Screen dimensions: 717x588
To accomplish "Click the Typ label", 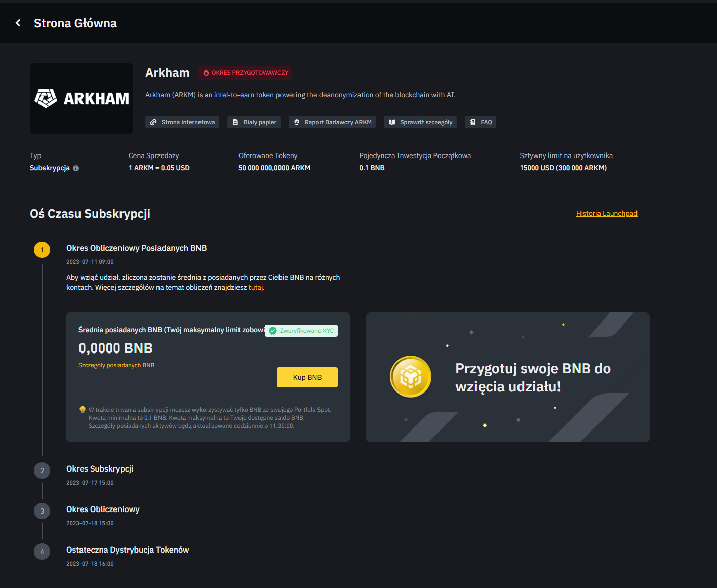I will pos(35,155).
